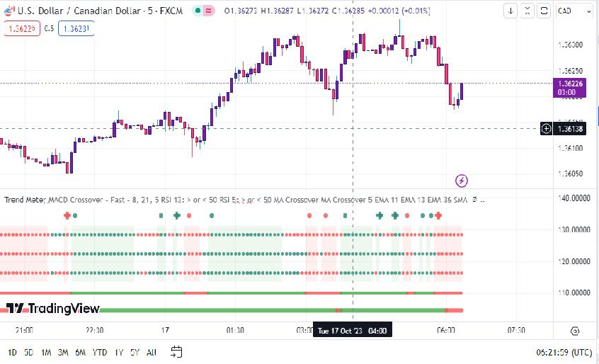Click the 140.00000 indicator scale label
Viewport: 599px width, 364px height.
[x=574, y=198]
